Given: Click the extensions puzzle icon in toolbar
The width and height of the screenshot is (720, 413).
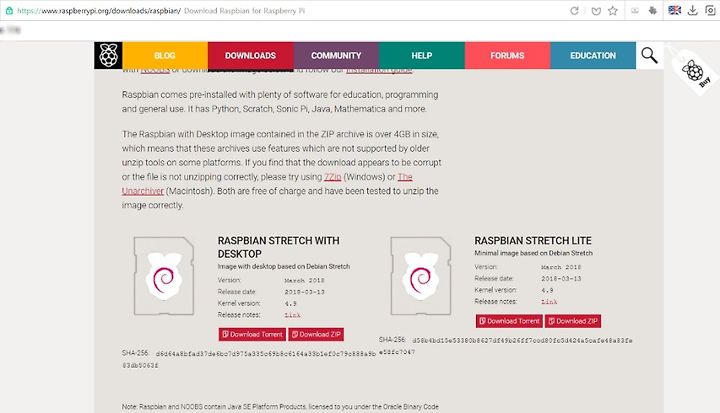Looking at the screenshot, I should 652,11.
